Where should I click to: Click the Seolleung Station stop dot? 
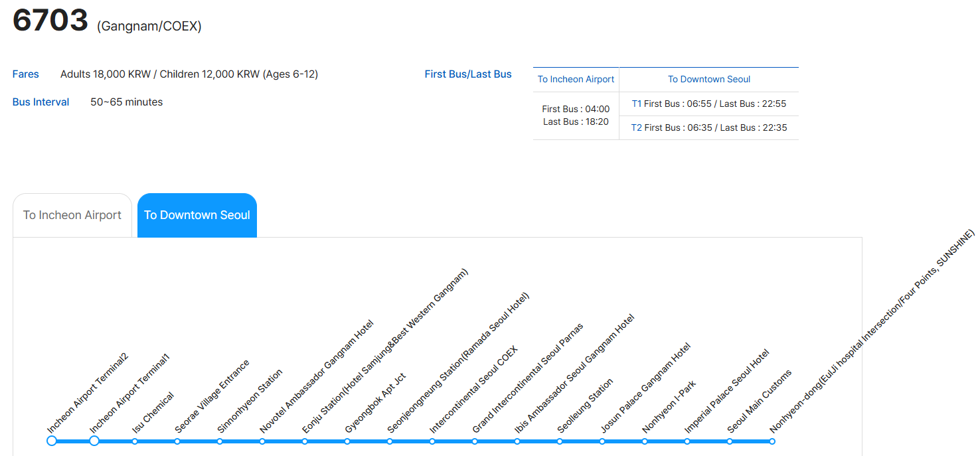pyautogui.click(x=560, y=441)
